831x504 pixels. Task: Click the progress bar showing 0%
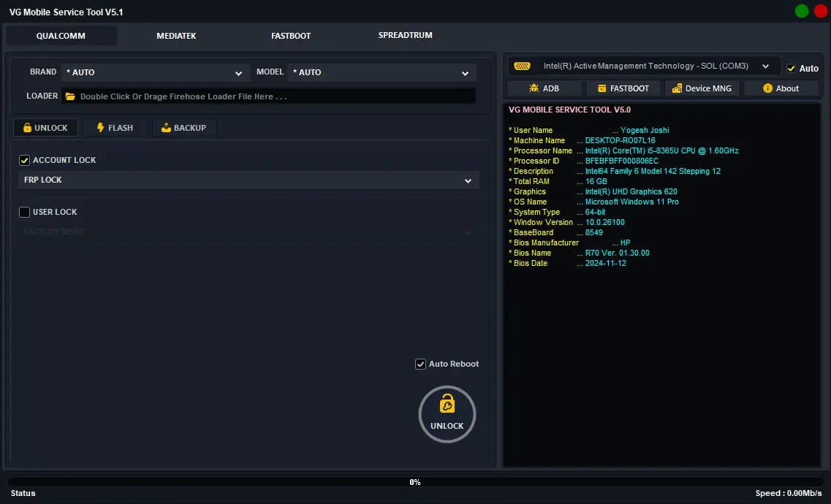(x=415, y=482)
